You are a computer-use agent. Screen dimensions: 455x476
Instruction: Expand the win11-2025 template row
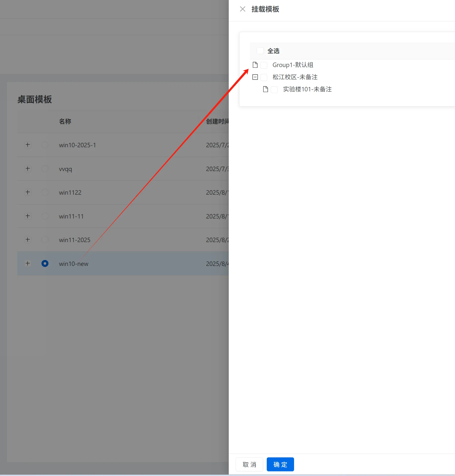pyautogui.click(x=28, y=240)
